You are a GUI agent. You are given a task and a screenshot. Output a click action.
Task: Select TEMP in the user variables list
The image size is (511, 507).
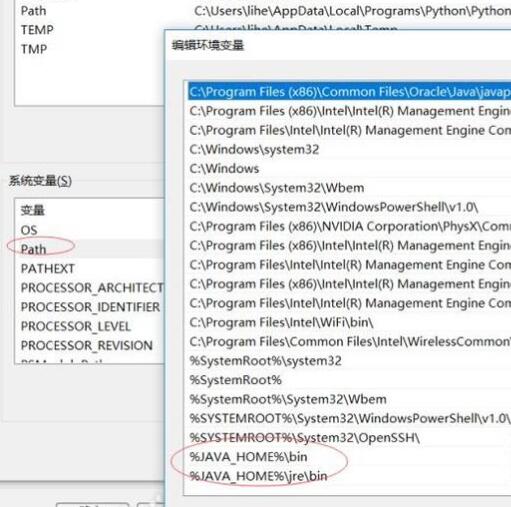pyautogui.click(x=37, y=30)
